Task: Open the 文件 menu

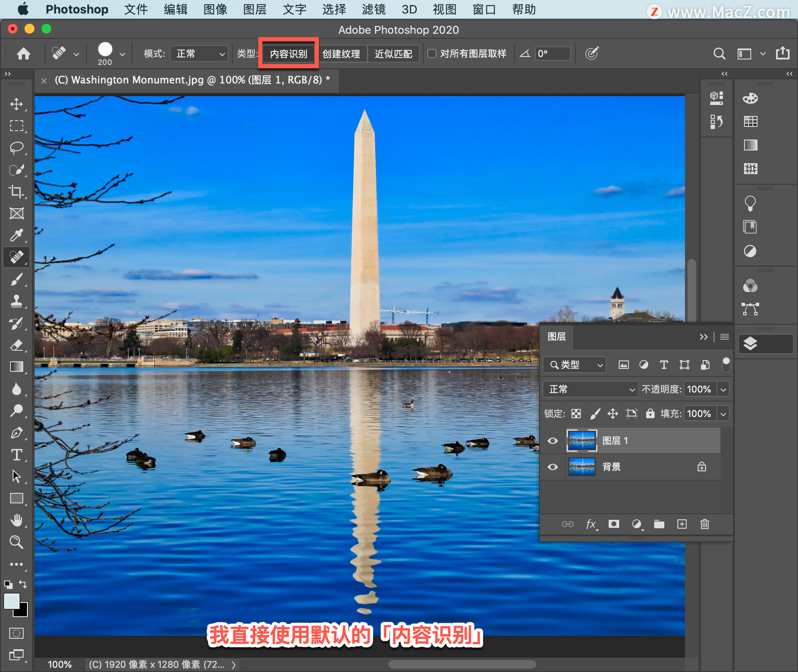Action: 136,9
